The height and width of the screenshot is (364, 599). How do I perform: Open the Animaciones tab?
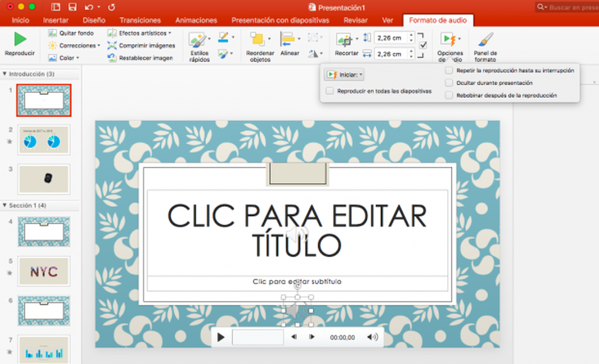tap(196, 20)
